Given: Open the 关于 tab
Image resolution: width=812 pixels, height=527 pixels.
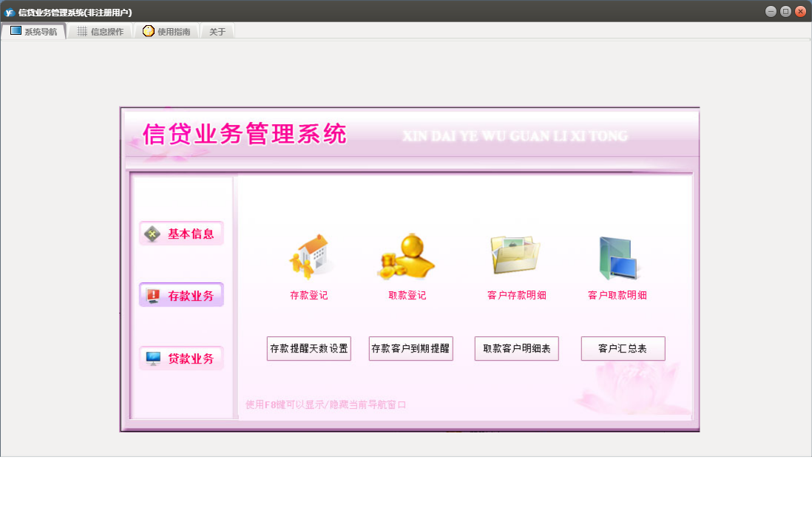Looking at the screenshot, I should tap(217, 32).
